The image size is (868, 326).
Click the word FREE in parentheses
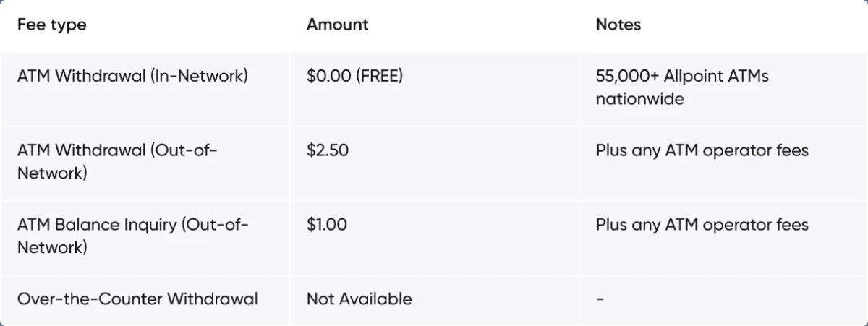point(380,76)
